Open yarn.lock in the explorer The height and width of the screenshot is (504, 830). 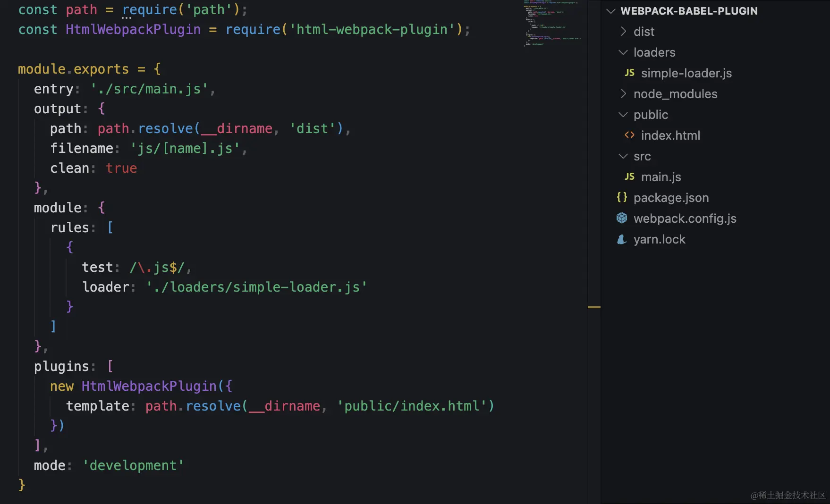pos(659,239)
